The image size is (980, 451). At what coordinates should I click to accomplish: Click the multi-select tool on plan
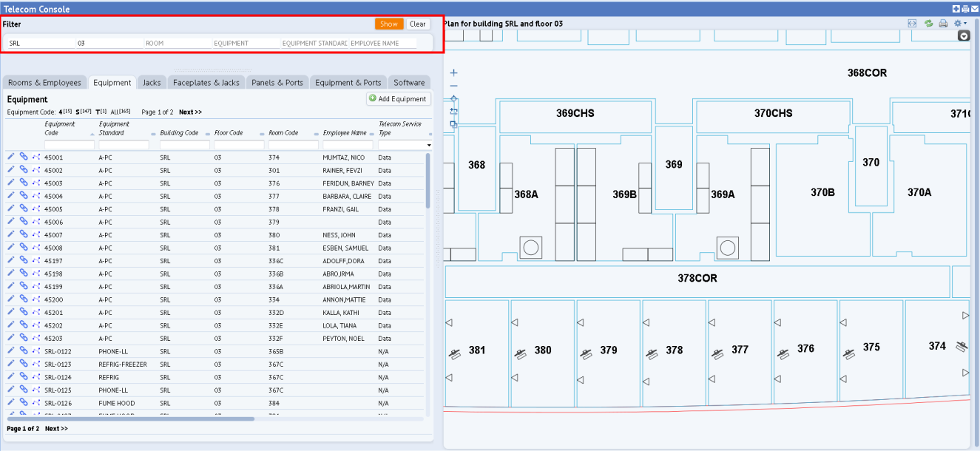pyautogui.click(x=454, y=123)
